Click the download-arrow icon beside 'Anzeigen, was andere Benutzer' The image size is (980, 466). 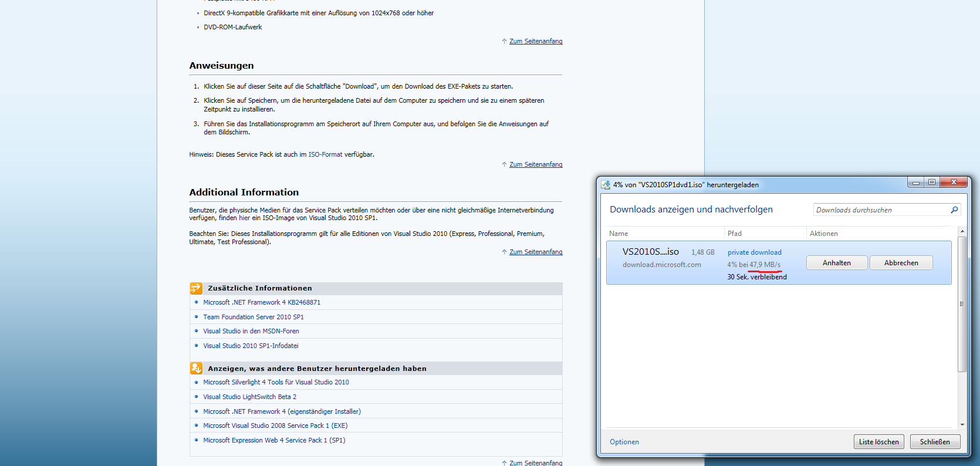click(196, 369)
